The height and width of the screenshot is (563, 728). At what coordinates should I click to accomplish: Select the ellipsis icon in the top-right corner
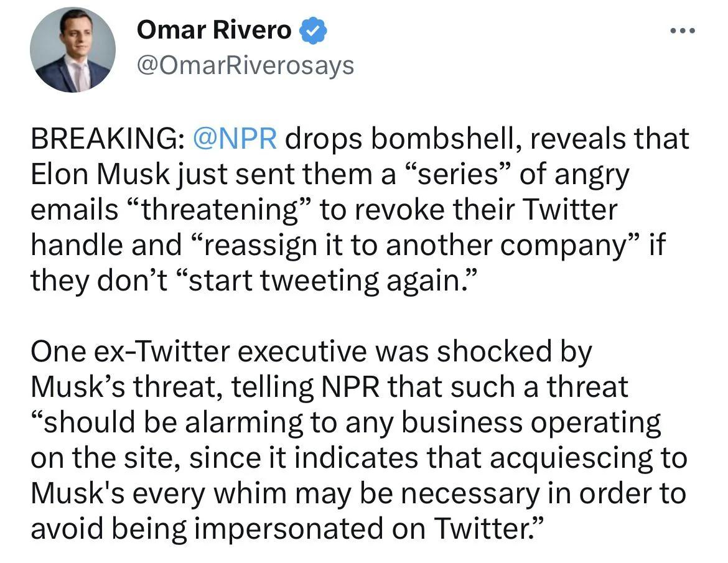point(683,29)
